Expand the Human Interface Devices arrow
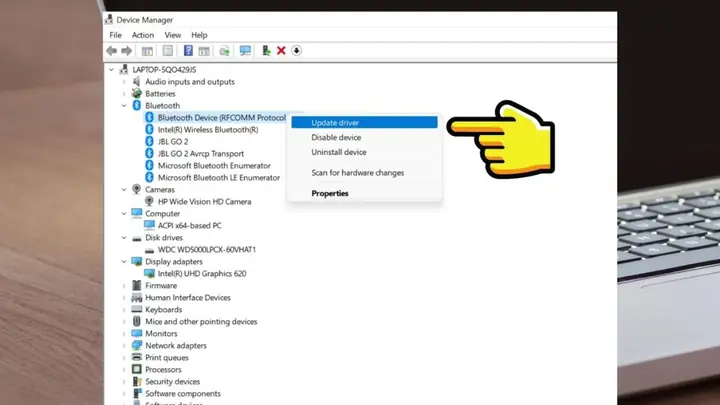 coord(124,298)
